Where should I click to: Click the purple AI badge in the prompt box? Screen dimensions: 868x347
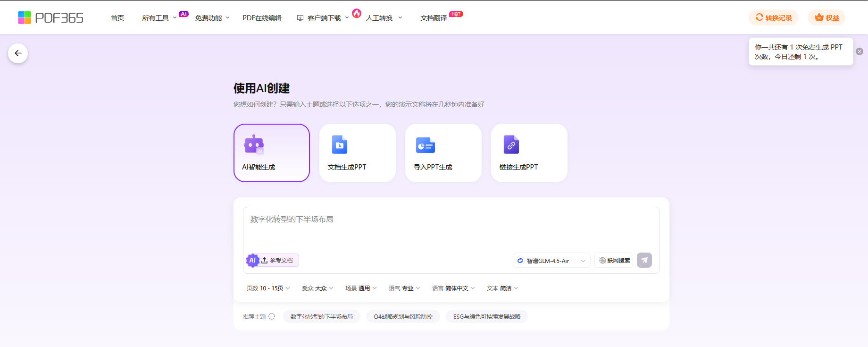[x=252, y=260]
